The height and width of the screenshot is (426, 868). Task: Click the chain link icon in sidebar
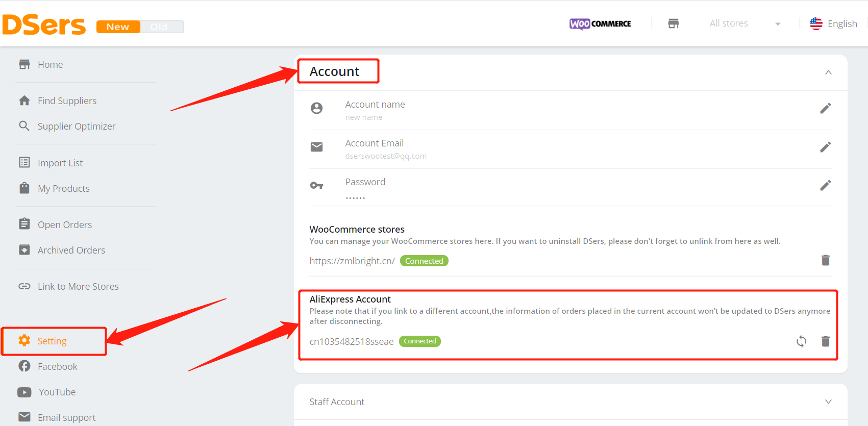(24, 286)
